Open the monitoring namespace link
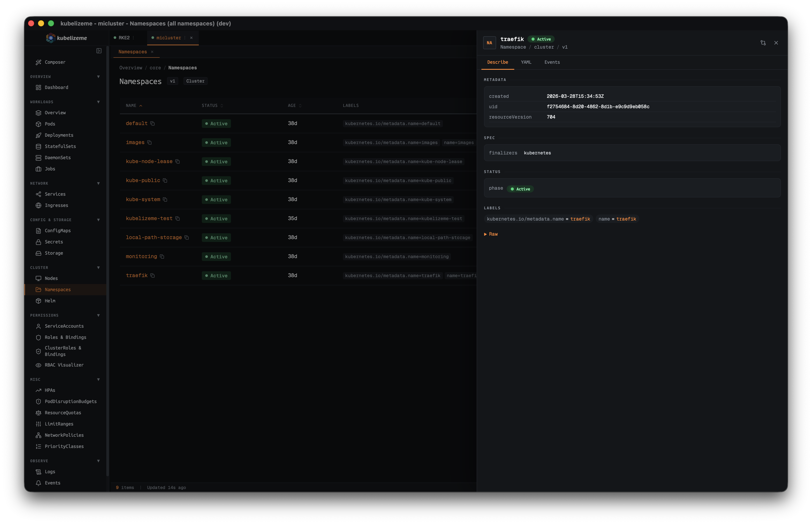This screenshot has height=524, width=812. click(142, 257)
